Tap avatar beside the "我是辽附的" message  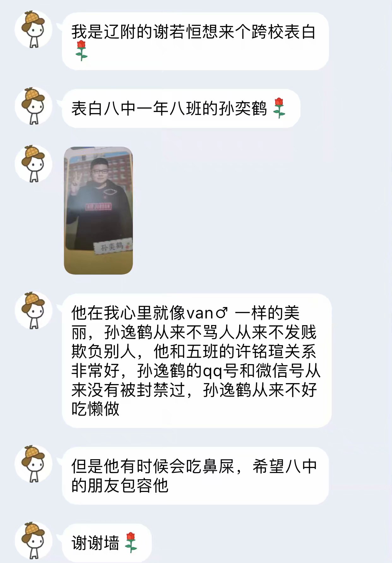pyautogui.click(x=33, y=29)
